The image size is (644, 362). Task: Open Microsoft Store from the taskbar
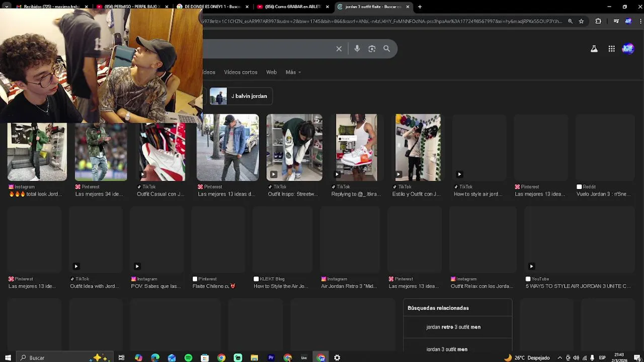click(x=205, y=357)
